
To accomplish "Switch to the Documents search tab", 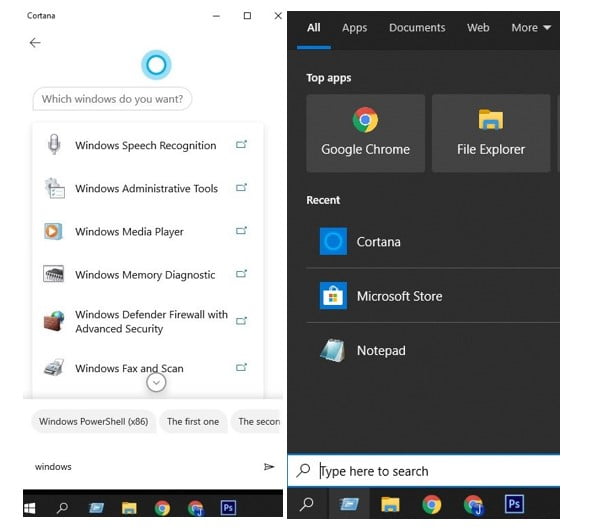I will (417, 28).
